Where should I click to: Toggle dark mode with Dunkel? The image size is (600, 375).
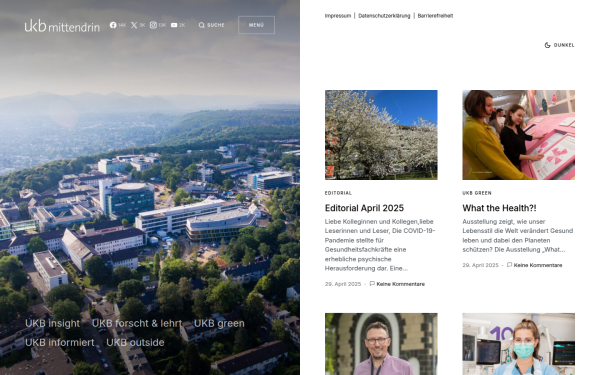(559, 45)
